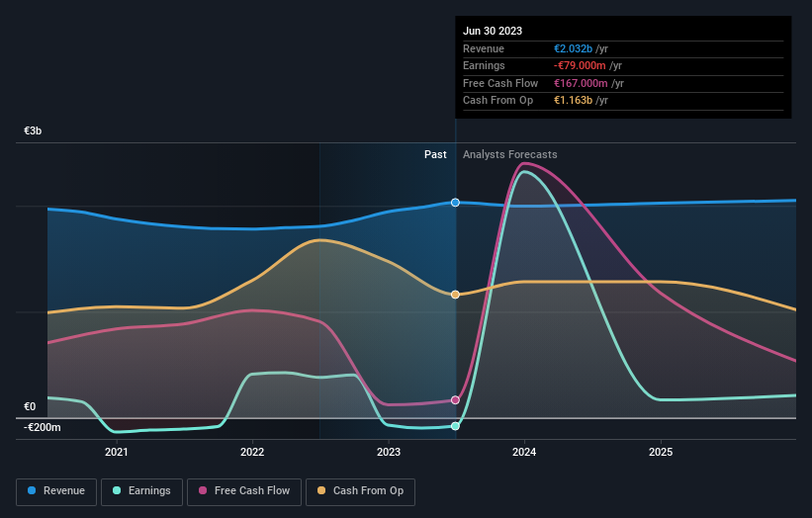
Task: Click the Revenue row label in tooltip
Action: [x=484, y=48]
